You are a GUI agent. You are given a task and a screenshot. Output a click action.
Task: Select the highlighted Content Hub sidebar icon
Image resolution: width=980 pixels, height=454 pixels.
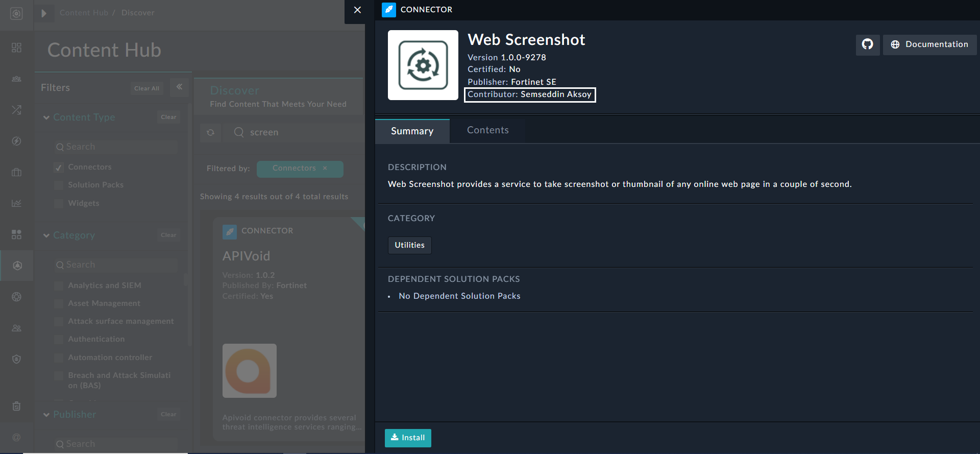pyautogui.click(x=17, y=266)
